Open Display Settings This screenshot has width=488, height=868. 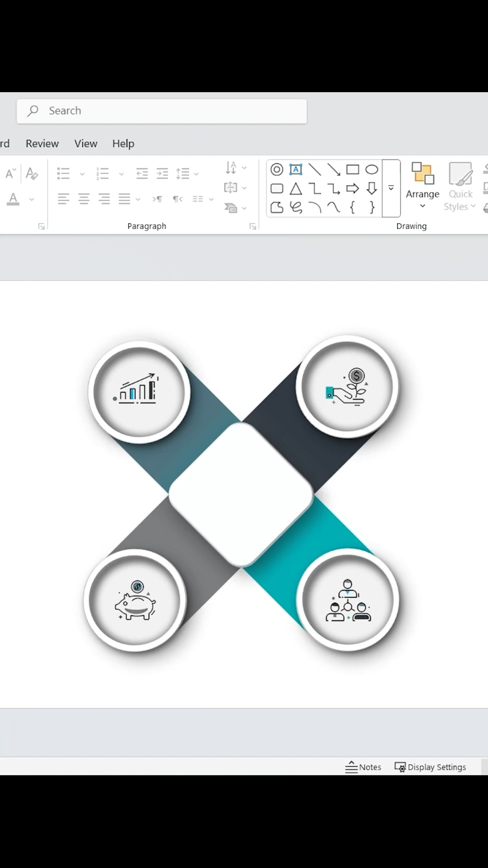pos(431,767)
